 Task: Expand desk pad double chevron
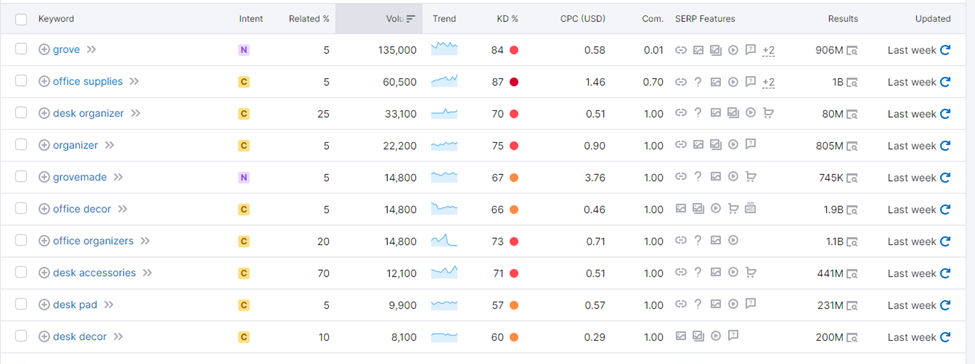pos(109,305)
